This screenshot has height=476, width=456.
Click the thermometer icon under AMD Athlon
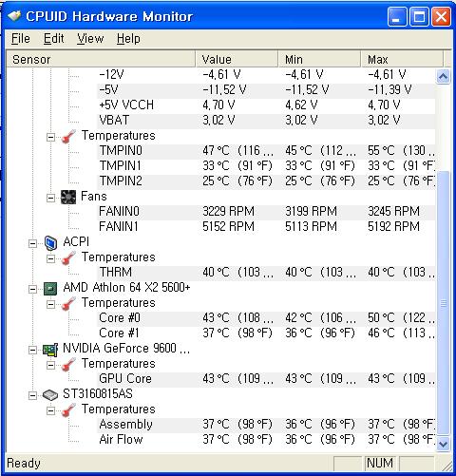pos(68,303)
